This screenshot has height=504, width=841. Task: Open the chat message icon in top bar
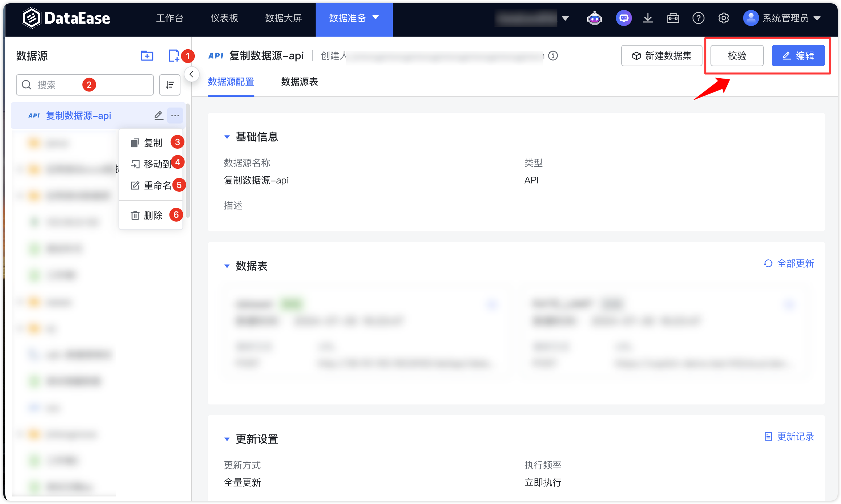tap(624, 18)
